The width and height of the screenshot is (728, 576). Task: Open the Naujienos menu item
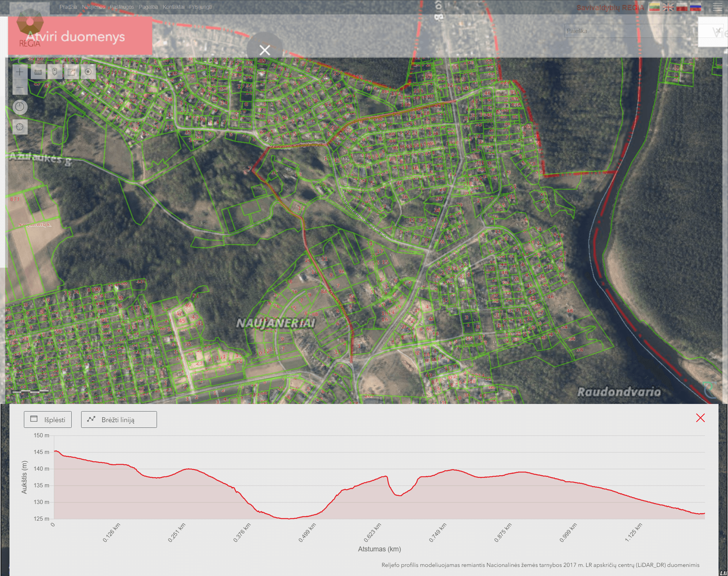(93, 7)
